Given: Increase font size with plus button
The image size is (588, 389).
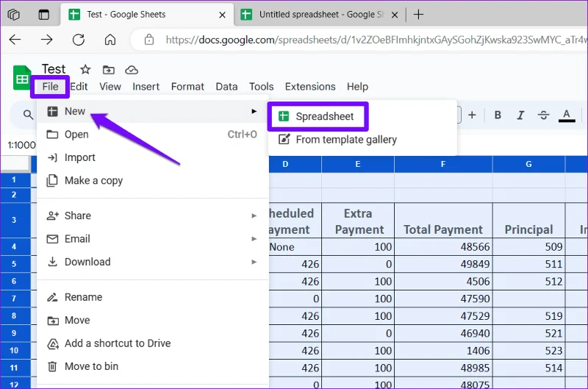Looking at the screenshot, I should pyautogui.click(x=472, y=115).
